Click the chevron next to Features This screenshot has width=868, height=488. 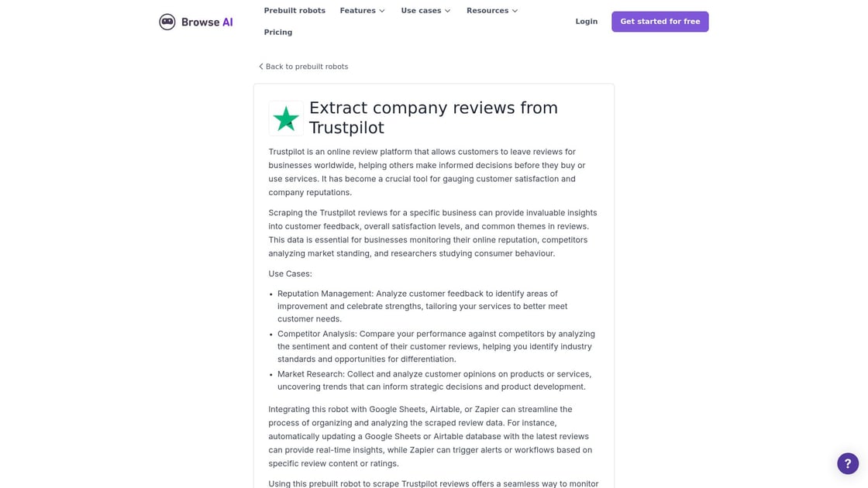tap(382, 11)
